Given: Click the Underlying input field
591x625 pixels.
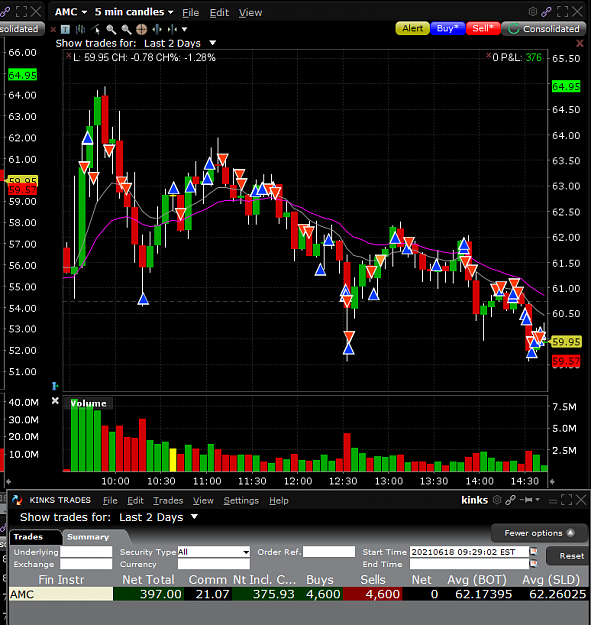Looking at the screenshot, I should (86, 552).
